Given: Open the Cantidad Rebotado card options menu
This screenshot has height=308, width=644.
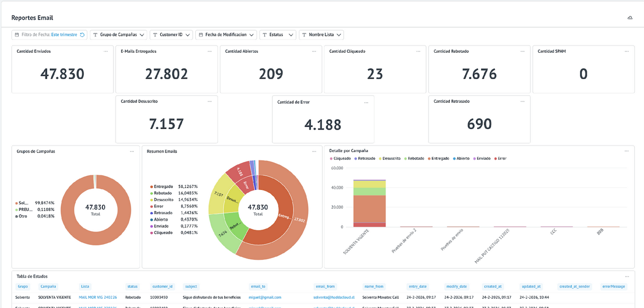Looking at the screenshot, I should tap(522, 51).
